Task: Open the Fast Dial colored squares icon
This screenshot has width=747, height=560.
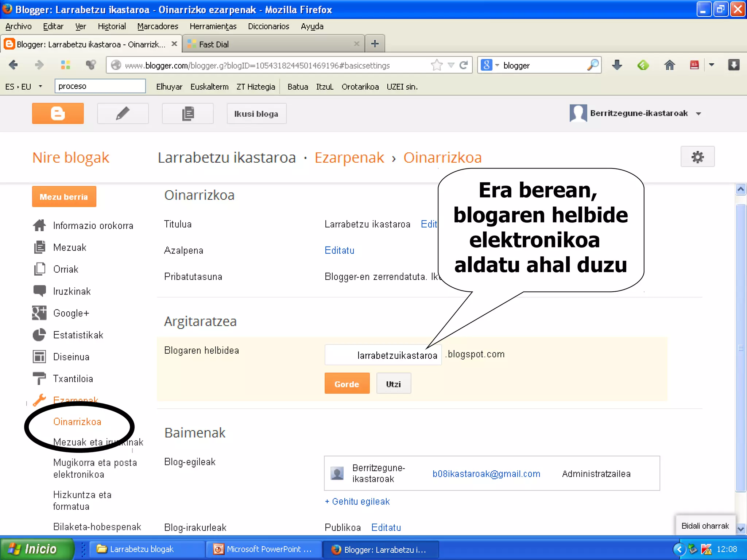Action: 65,65
